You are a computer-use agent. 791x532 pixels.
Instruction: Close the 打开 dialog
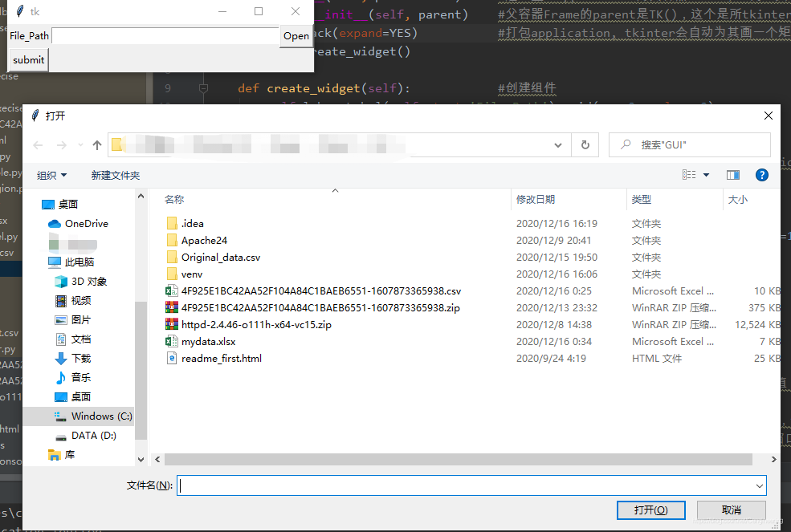[769, 116]
